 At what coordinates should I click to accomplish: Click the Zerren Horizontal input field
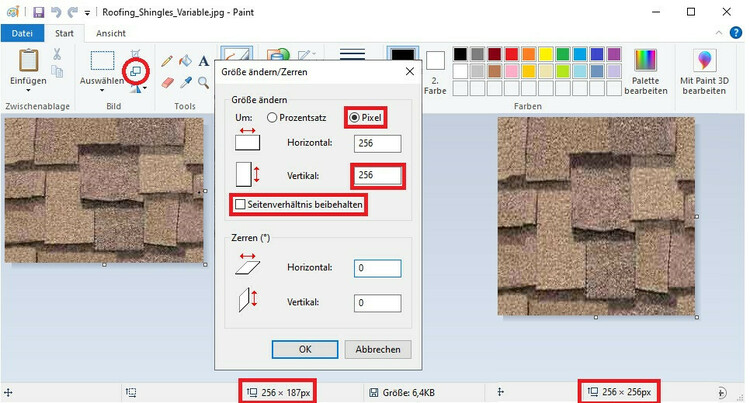pyautogui.click(x=377, y=268)
